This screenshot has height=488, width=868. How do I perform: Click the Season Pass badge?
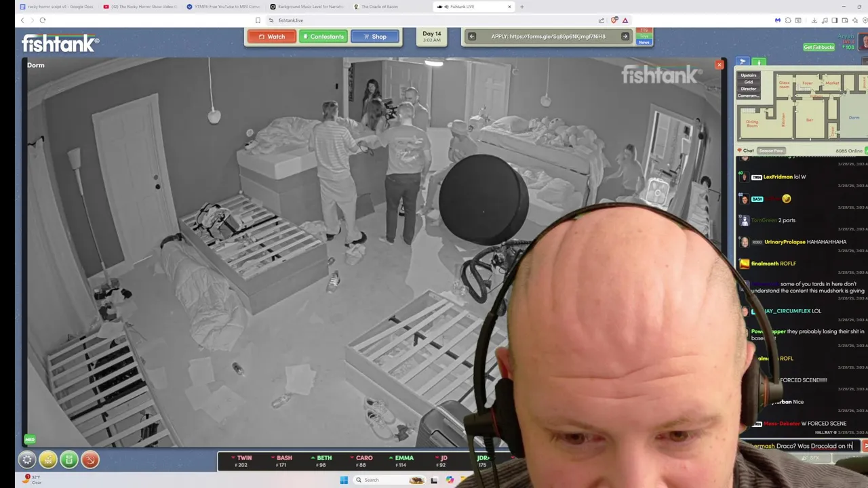pyautogui.click(x=770, y=150)
